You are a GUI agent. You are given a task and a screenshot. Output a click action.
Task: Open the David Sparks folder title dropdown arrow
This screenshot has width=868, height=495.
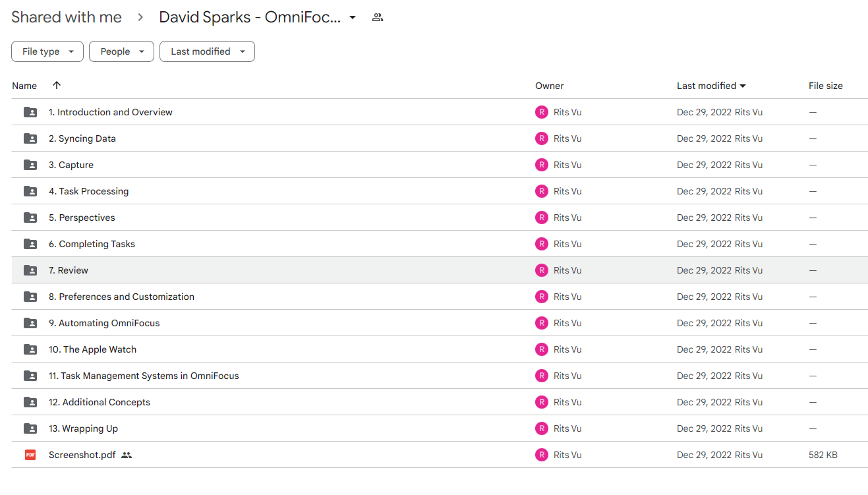(353, 18)
